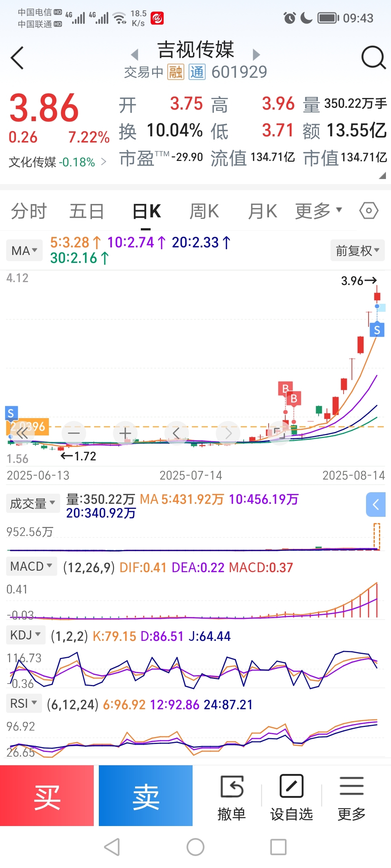Move chart right with the right chevron
The image size is (391, 868).
228,433
